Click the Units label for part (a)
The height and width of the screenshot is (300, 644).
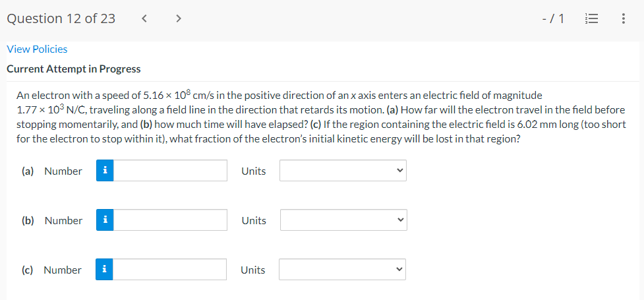(254, 171)
